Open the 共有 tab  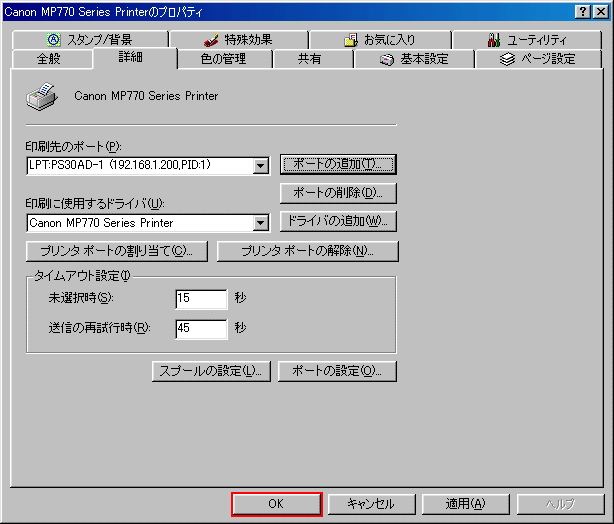pyautogui.click(x=310, y=59)
